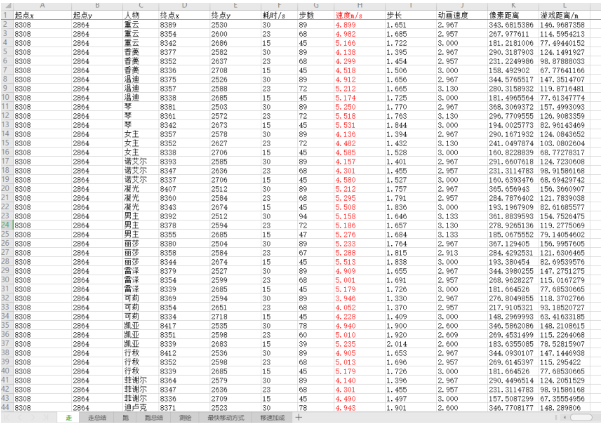The image size is (604, 423).
Task: Open the 测绘 sheet tab
Action: pos(186,417)
